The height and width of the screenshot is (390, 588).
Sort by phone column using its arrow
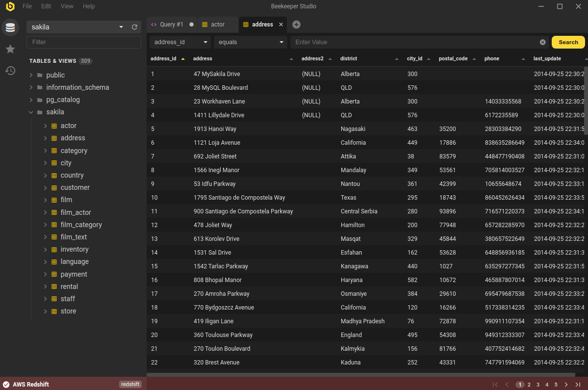pyautogui.click(x=523, y=59)
